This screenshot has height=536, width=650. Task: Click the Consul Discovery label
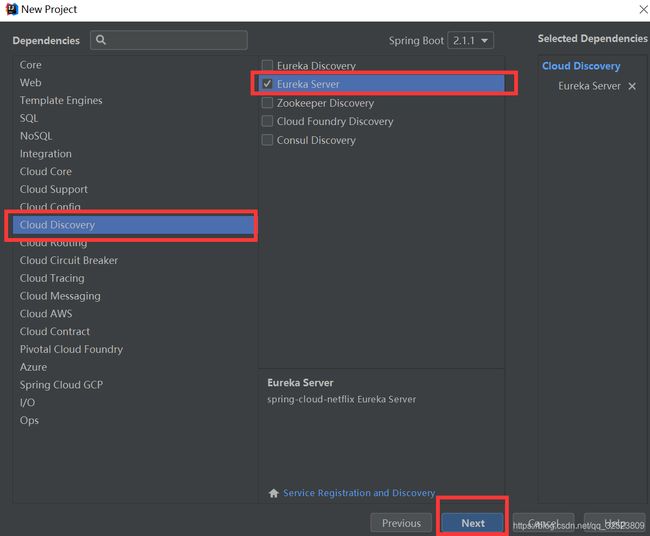click(x=316, y=140)
